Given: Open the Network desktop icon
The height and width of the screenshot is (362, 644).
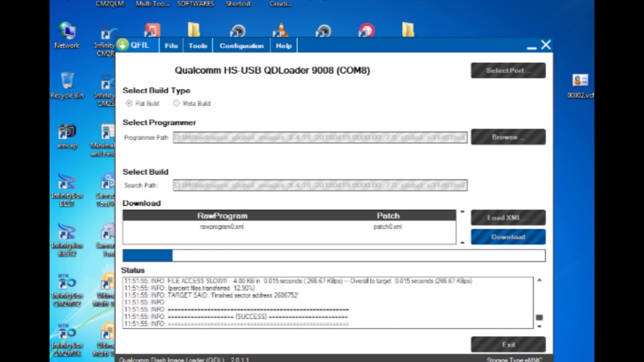Looking at the screenshot, I should pyautogui.click(x=67, y=35).
